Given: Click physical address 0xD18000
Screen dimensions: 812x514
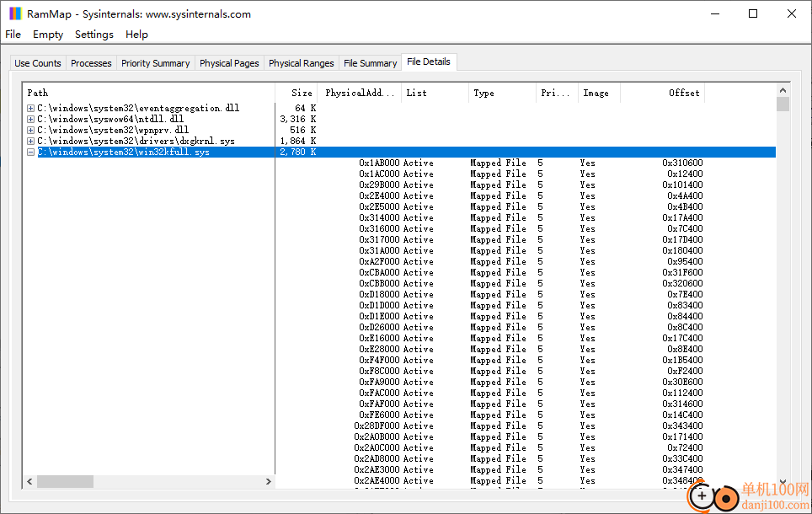Looking at the screenshot, I should click(x=379, y=294).
